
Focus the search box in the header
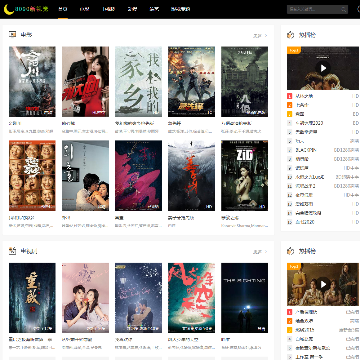[x=317, y=9]
